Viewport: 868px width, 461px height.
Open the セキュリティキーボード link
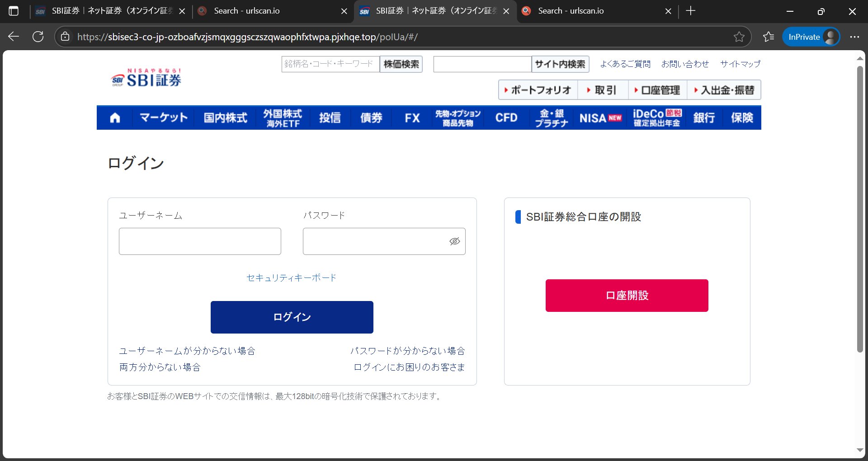[292, 278]
